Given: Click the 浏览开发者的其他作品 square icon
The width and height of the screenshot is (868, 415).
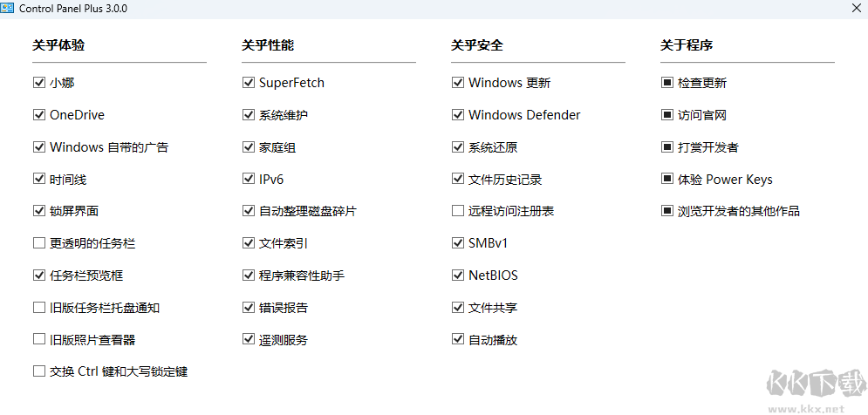Looking at the screenshot, I should 666,211.
